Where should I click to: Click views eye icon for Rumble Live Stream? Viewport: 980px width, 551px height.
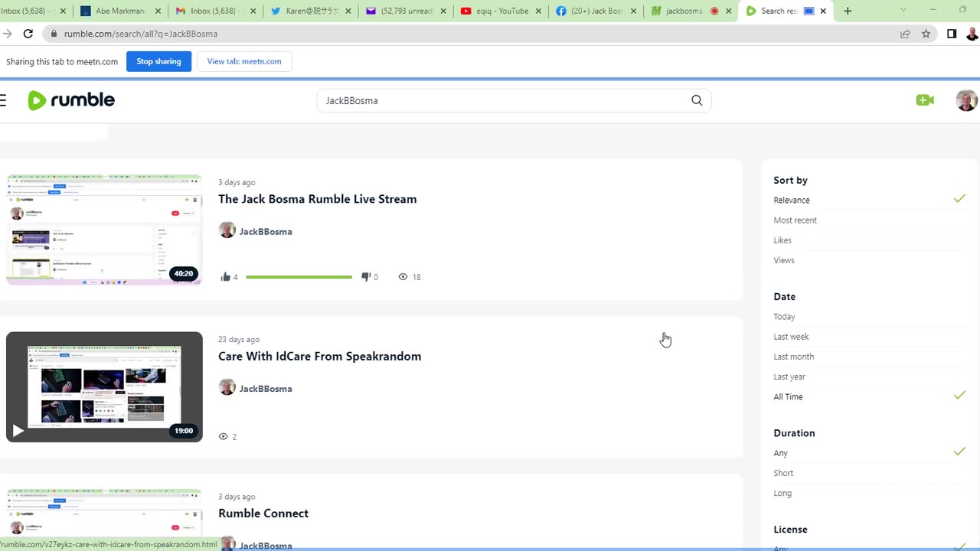click(x=403, y=277)
